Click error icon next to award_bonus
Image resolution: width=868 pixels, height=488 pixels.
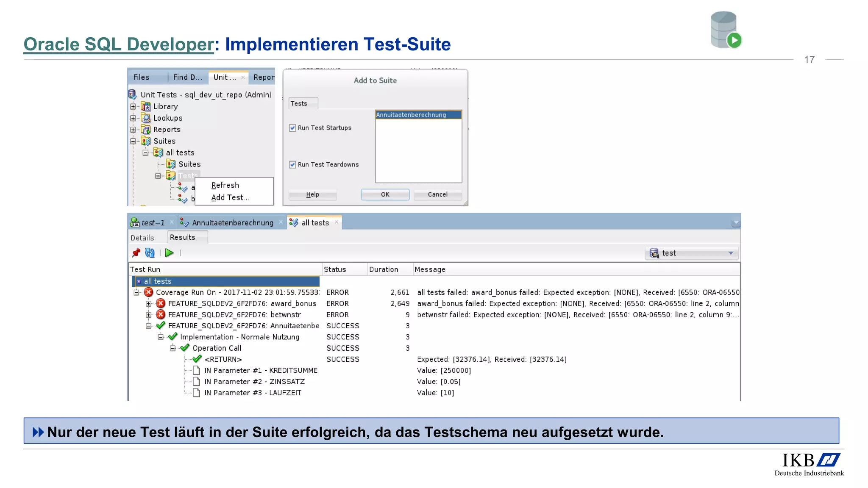(161, 303)
